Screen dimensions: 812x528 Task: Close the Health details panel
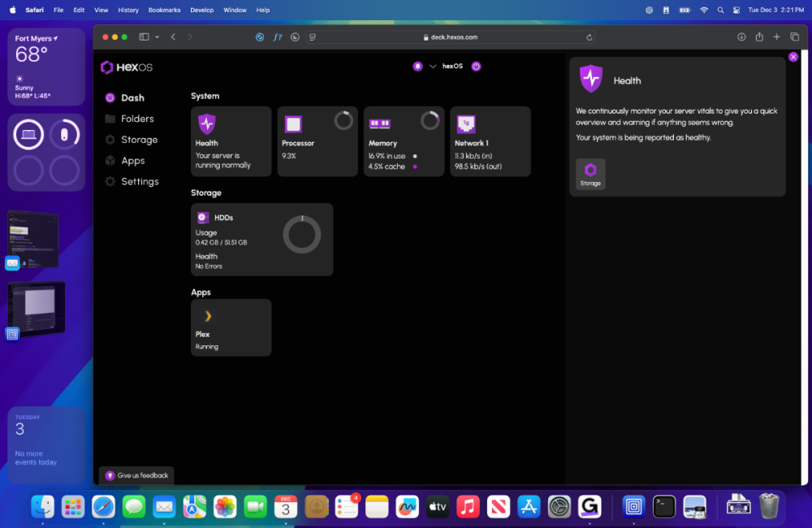[x=793, y=57]
